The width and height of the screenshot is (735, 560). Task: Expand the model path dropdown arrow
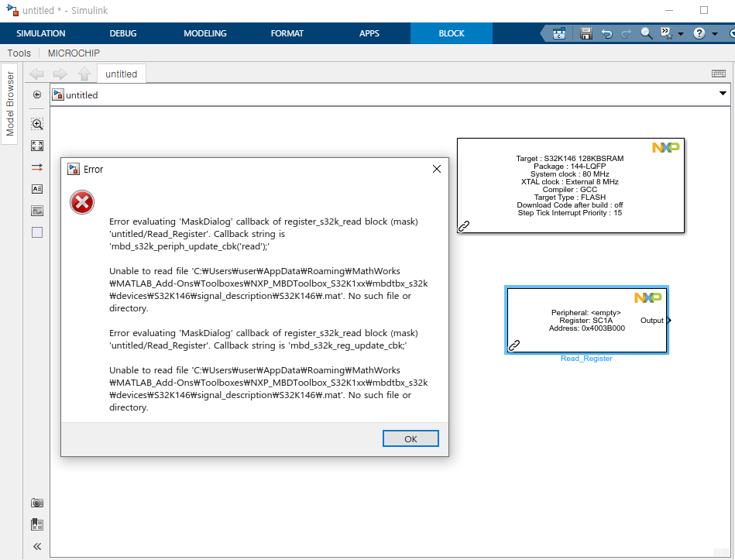[723, 93]
